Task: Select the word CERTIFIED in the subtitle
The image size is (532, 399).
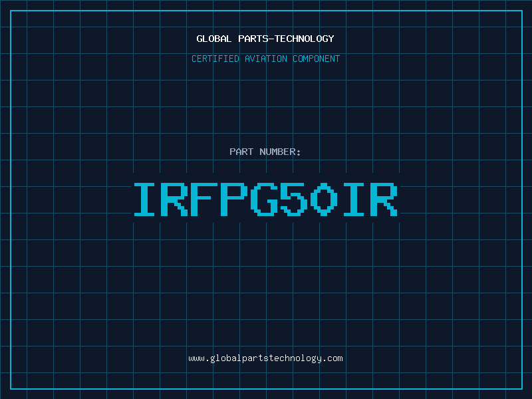Action: click(215, 59)
